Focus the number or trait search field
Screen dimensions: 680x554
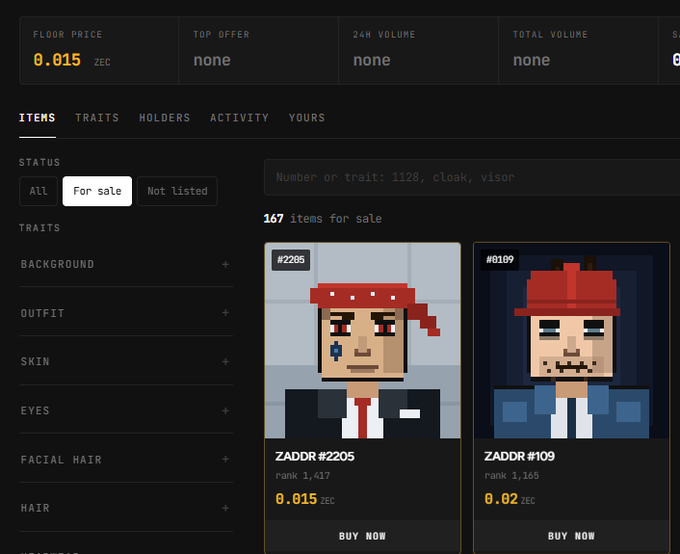[x=472, y=177]
